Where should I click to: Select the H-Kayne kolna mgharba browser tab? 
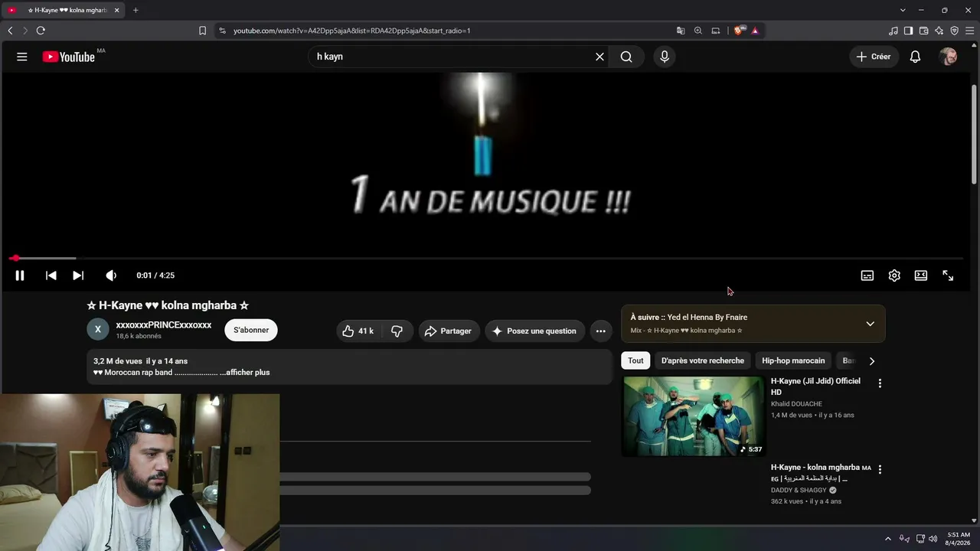click(x=62, y=10)
